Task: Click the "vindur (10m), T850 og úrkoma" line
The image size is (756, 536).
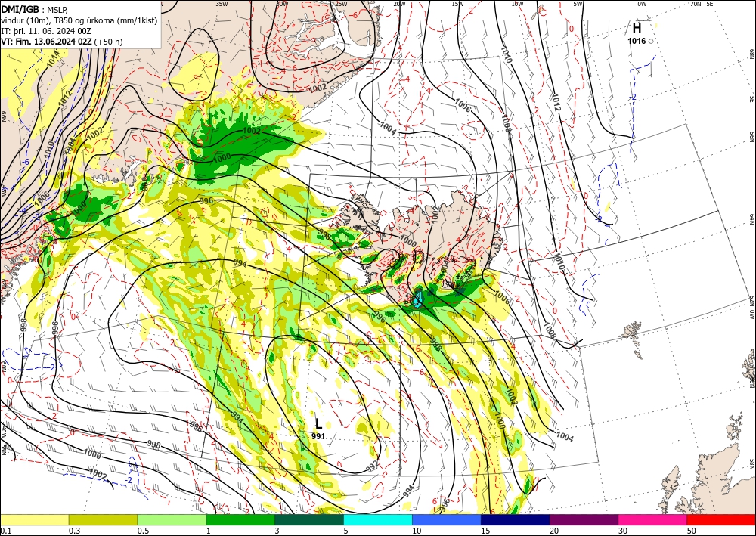Action: pyautogui.click(x=79, y=20)
